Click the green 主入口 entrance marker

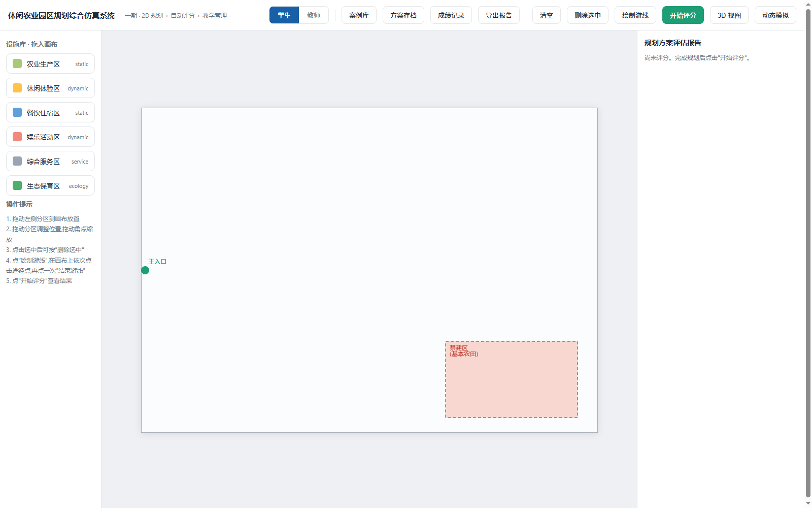145,270
